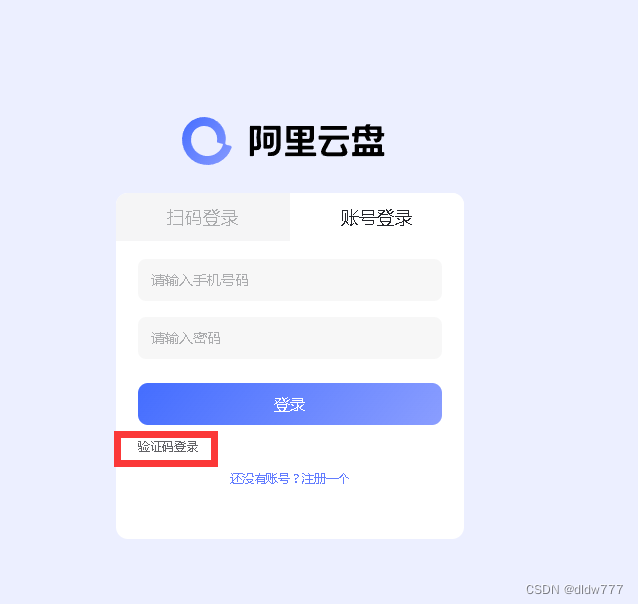638x604 pixels.
Task: Click the blue 登录 button
Action: (290, 404)
